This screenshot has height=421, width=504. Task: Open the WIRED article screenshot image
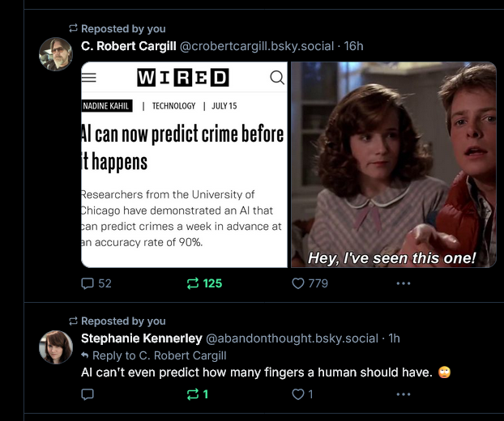[x=185, y=165]
